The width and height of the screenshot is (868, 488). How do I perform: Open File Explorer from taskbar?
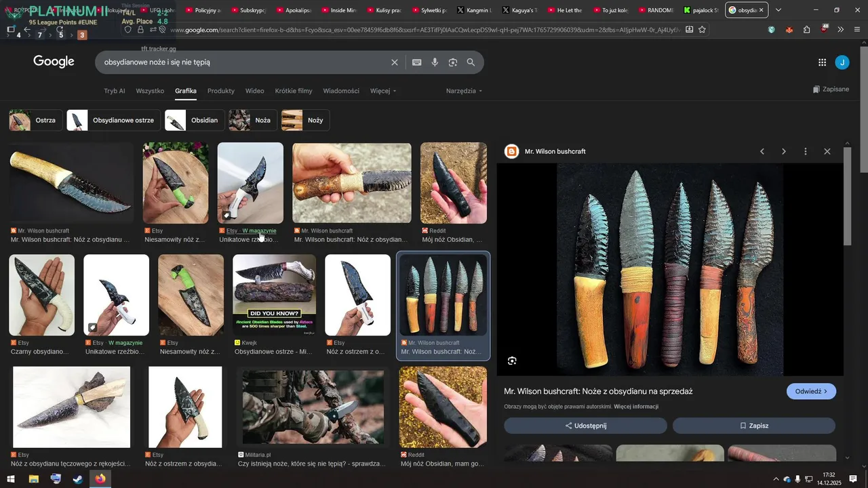[33, 479]
